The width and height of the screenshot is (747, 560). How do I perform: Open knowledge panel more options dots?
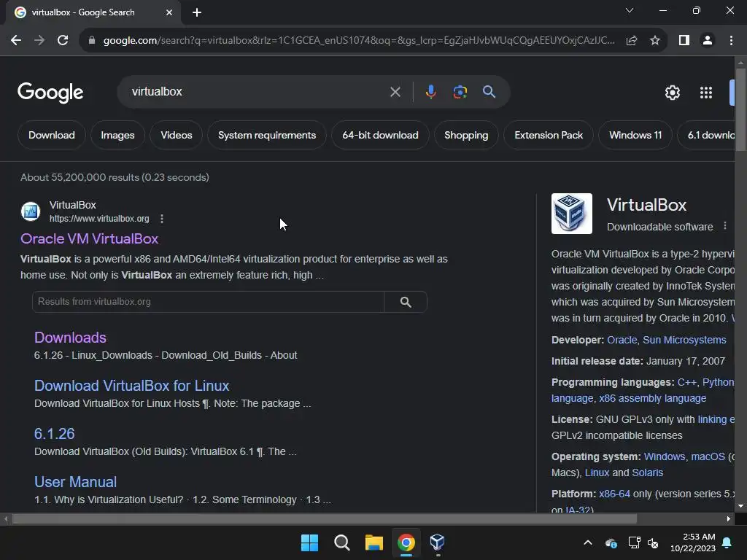(x=724, y=226)
